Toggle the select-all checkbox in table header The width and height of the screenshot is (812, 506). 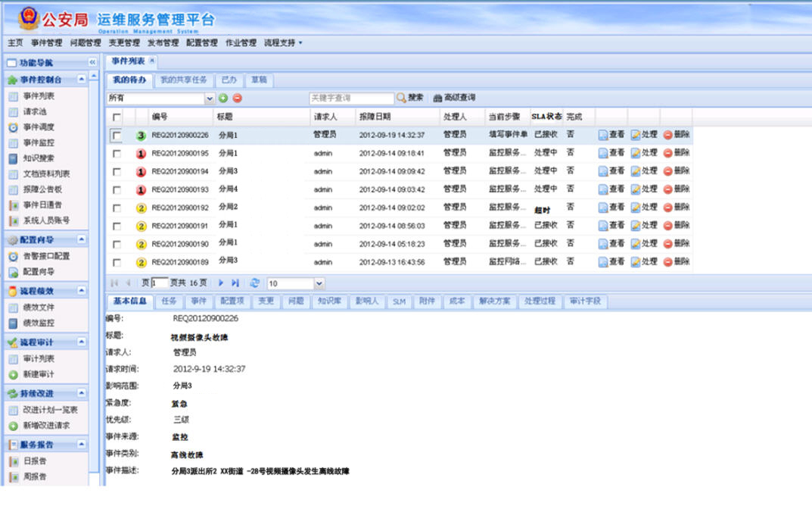117,117
